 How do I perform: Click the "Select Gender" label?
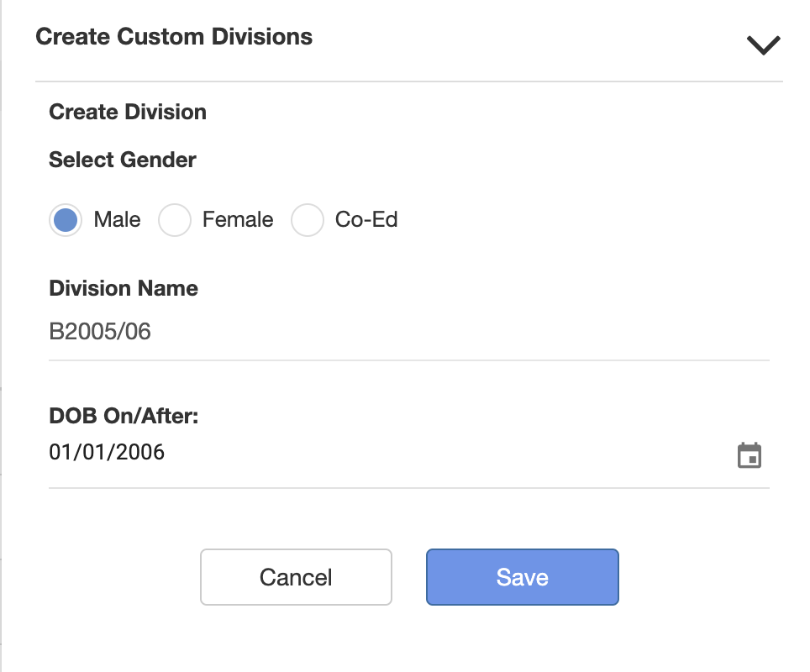tap(123, 160)
